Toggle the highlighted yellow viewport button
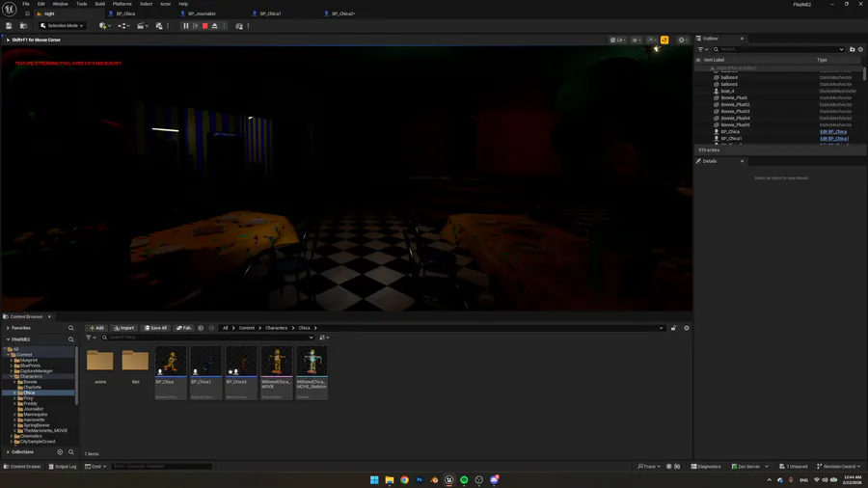This screenshot has width=868, height=488. pos(665,40)
